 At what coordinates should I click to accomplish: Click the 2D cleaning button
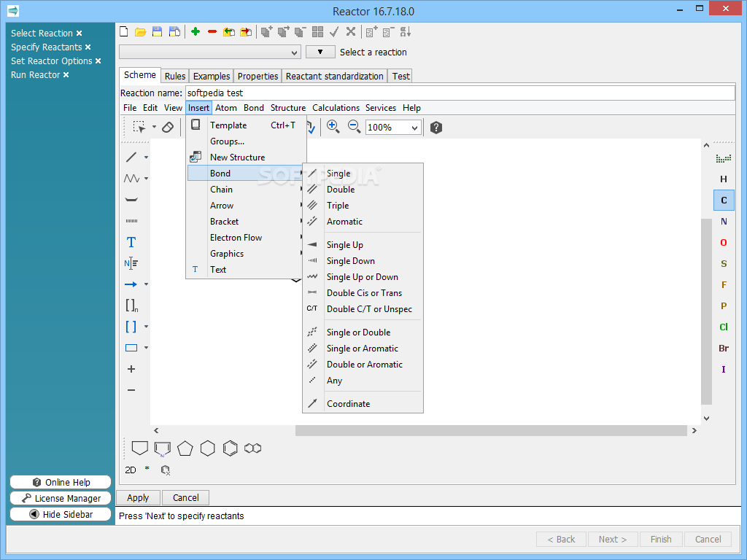pos(131,470)
